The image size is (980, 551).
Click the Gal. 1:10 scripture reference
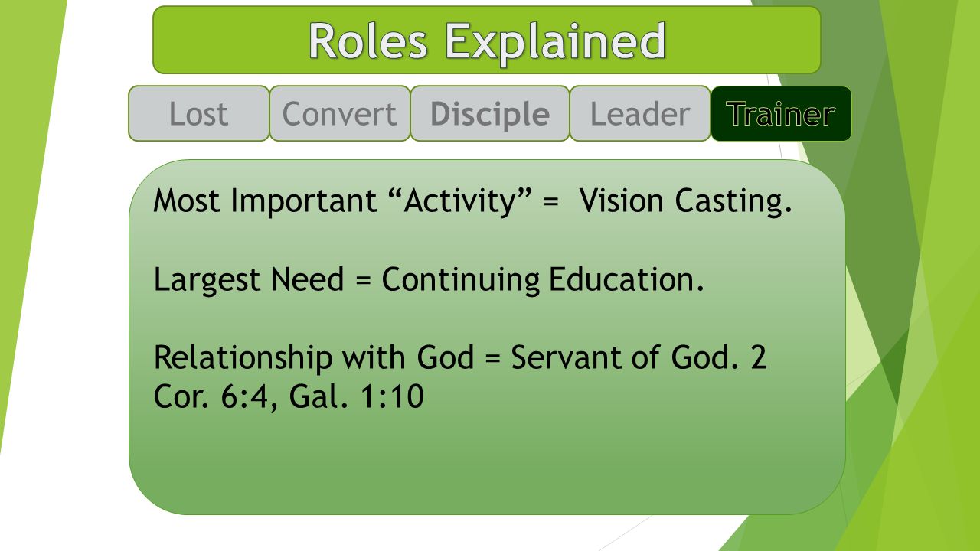357,397
